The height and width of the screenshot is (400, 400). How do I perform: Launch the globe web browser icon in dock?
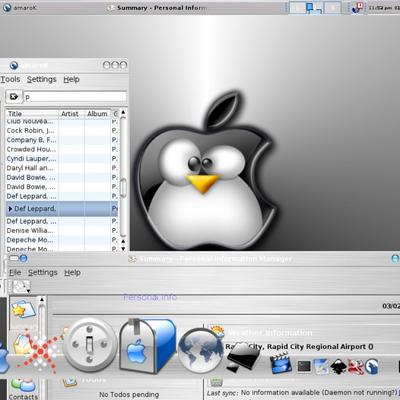200,350
